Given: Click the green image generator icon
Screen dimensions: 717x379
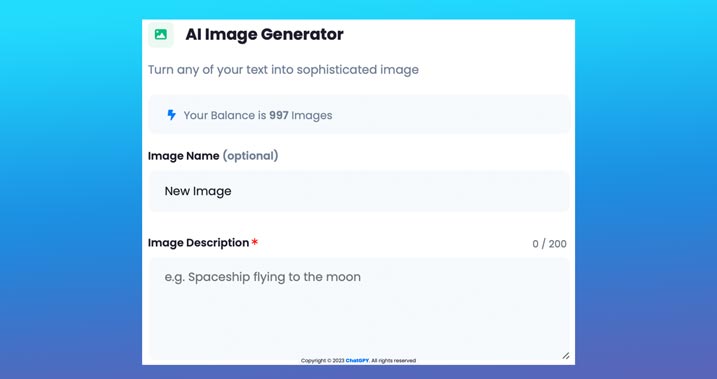Looking at the screenshot, I should point(161,35).
